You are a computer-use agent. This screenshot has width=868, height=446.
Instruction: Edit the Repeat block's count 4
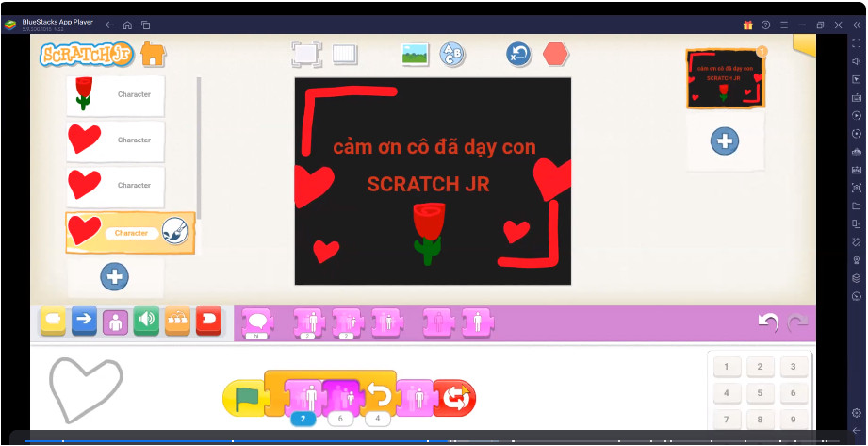pyautogui.click(x=378, y=420)
